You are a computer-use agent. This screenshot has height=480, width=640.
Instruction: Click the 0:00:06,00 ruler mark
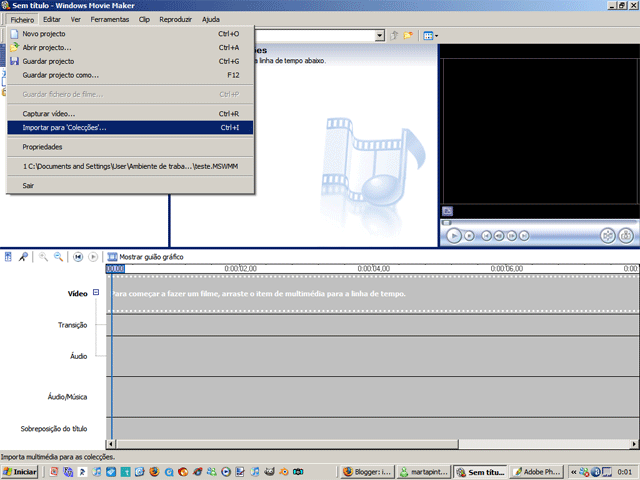pos(507,269)
